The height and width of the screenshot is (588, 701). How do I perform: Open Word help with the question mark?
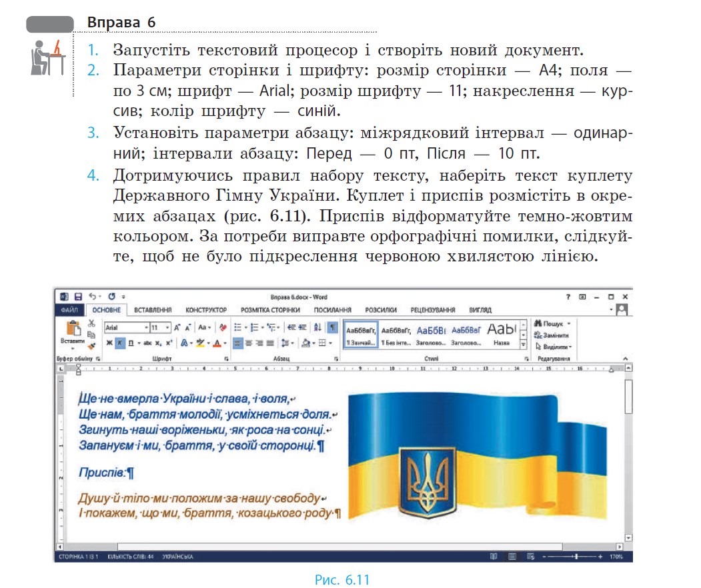tap(568, 297)
